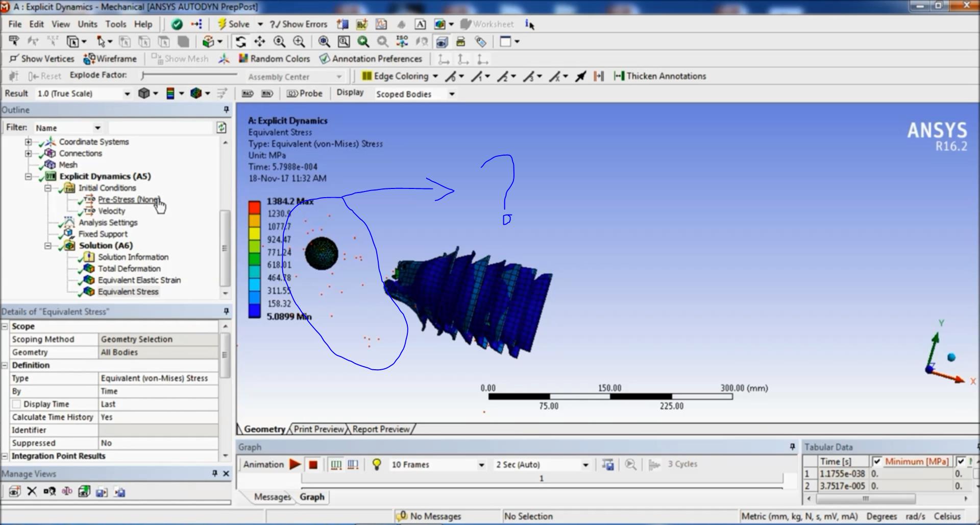This screenshot has height=525, width=980.
Task: Select Velocity under Initial Conditions
Action: 111,211
